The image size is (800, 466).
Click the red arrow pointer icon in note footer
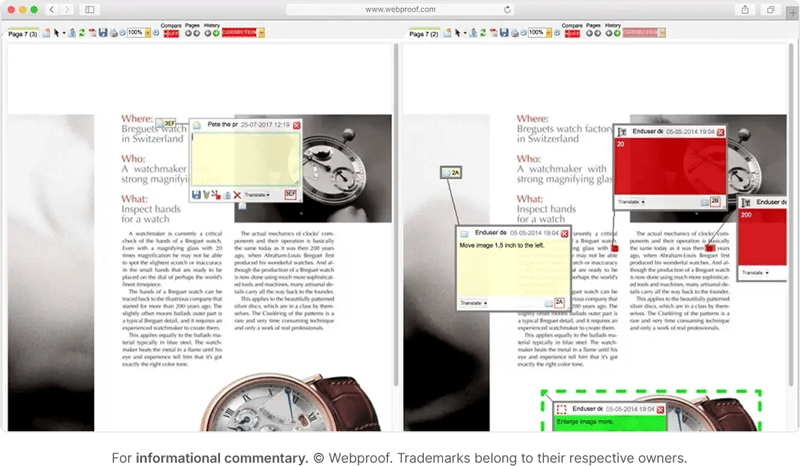[216, 195]
